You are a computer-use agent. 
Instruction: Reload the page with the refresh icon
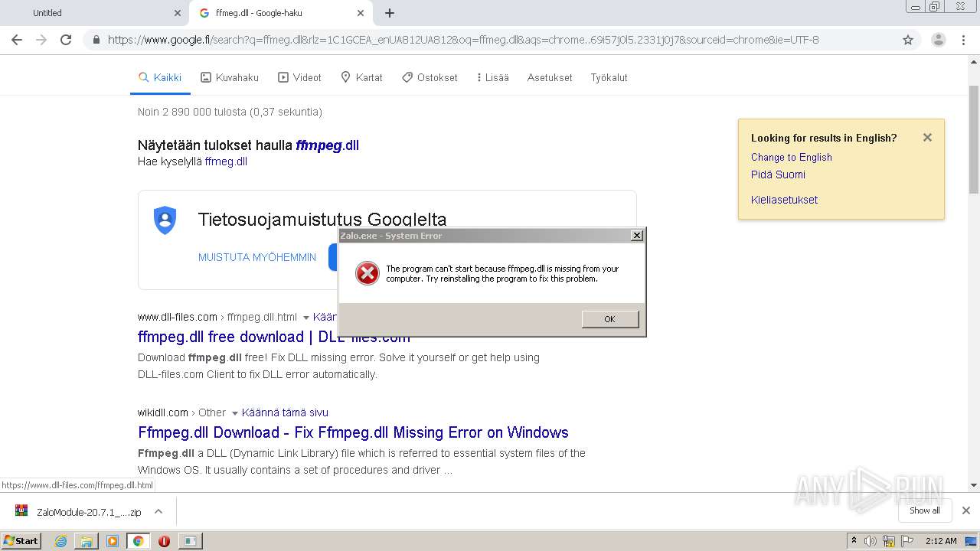pos(66,40)
